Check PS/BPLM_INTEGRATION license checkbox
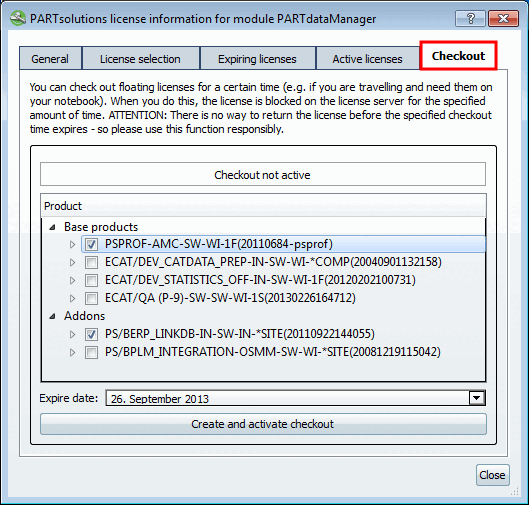Image resolution: width=529 pixels, height=505 pixels. pyautogui.click(x=91, y=353)
